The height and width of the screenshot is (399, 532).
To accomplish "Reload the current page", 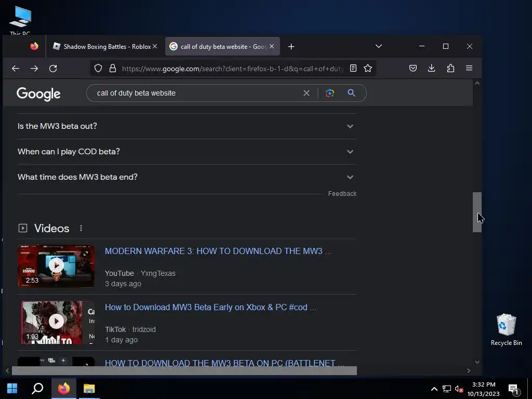I will coord(53,69).
